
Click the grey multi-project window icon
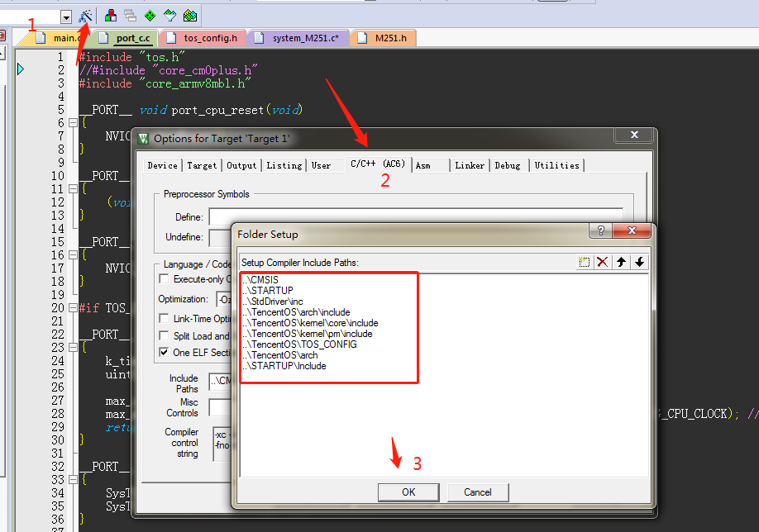point(130,16)
